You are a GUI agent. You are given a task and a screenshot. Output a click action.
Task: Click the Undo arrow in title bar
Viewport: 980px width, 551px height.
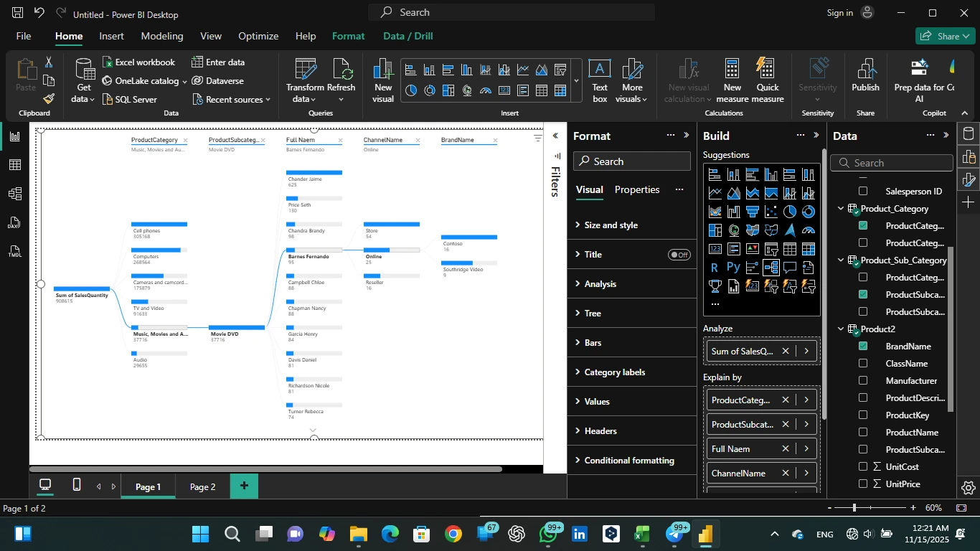pos(39,13)
